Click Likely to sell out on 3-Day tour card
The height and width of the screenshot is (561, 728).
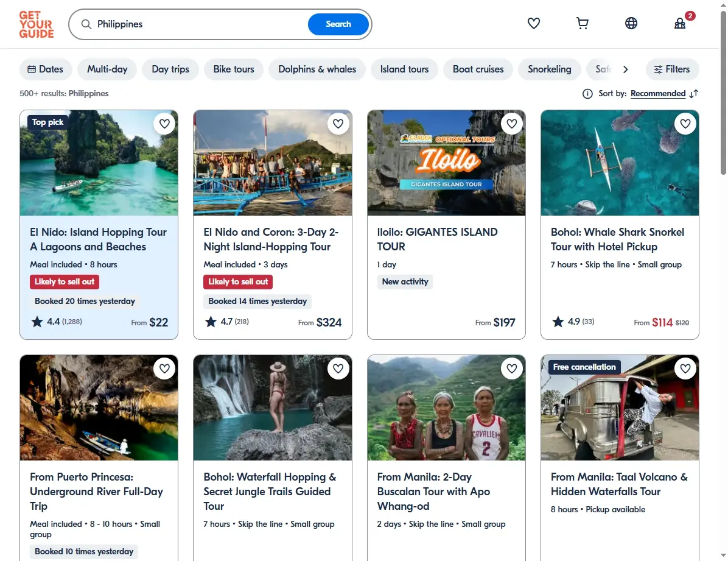pos(238,281)
